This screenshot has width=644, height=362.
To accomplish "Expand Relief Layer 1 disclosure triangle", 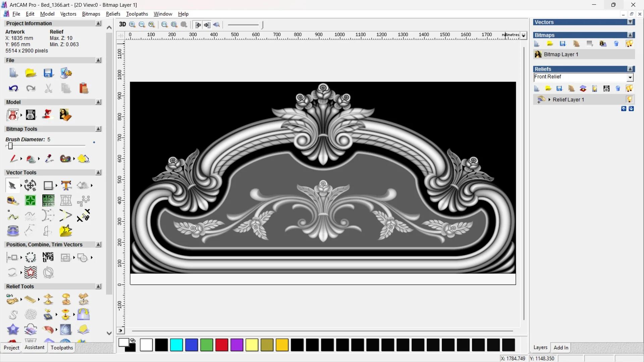I will [x=549, y=100].
